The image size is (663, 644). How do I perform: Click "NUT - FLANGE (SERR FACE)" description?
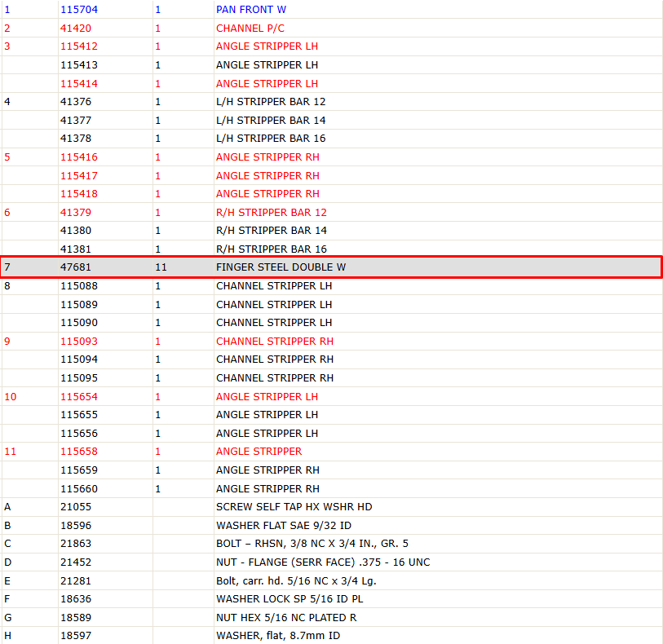323,562
